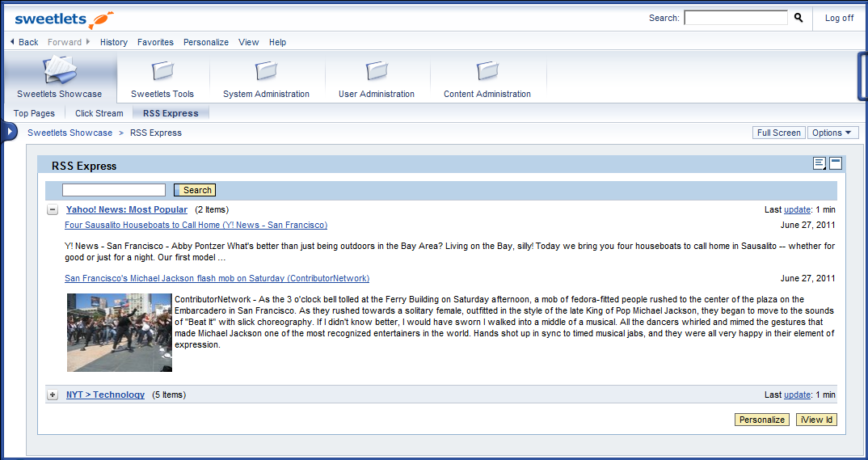The height and width of the screenshot is (460, 868).
Task: Open the Sweetlets Tools tab label
Action: (162, 94)
